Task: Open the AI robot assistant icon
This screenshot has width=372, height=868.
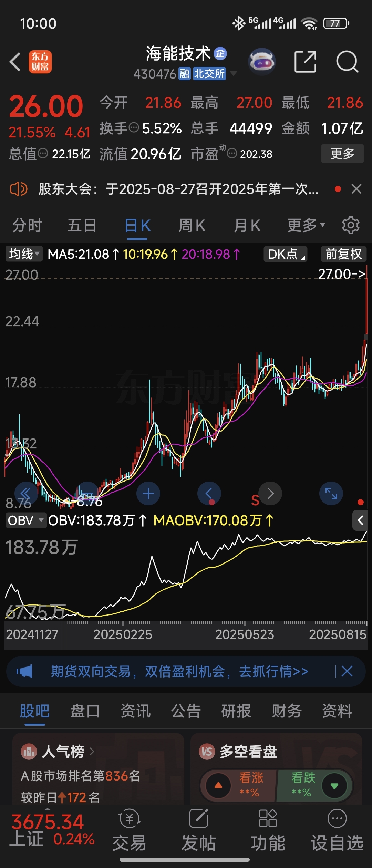Action: tap(262, 62)
